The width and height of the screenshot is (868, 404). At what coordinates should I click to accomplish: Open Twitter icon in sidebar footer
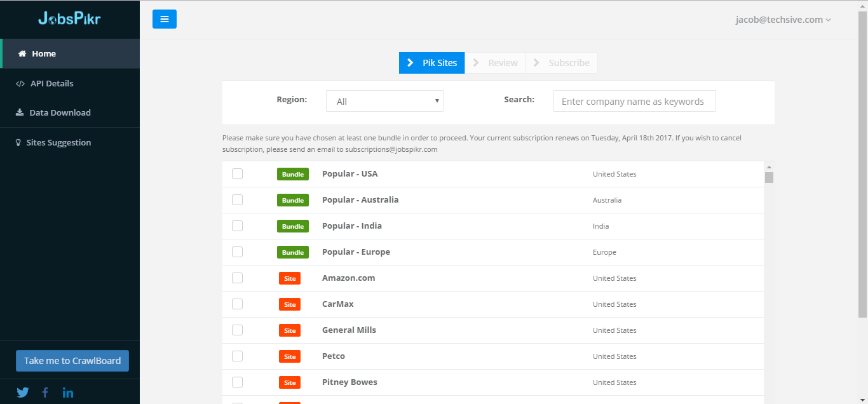pos(23,392)
